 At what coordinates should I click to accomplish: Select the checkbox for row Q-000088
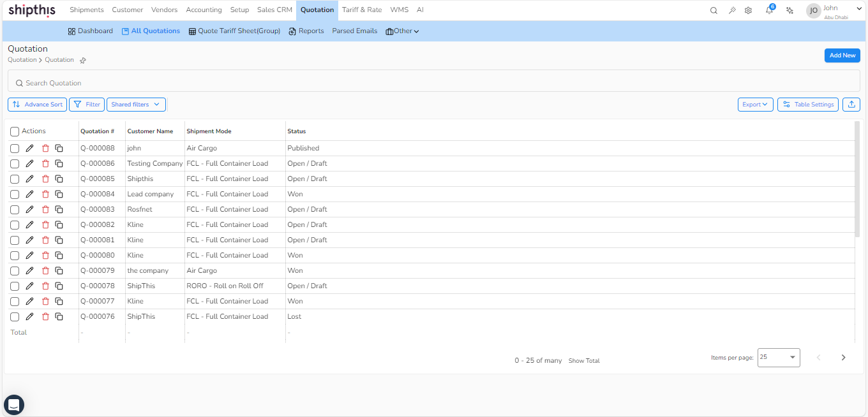pos(14,148)
